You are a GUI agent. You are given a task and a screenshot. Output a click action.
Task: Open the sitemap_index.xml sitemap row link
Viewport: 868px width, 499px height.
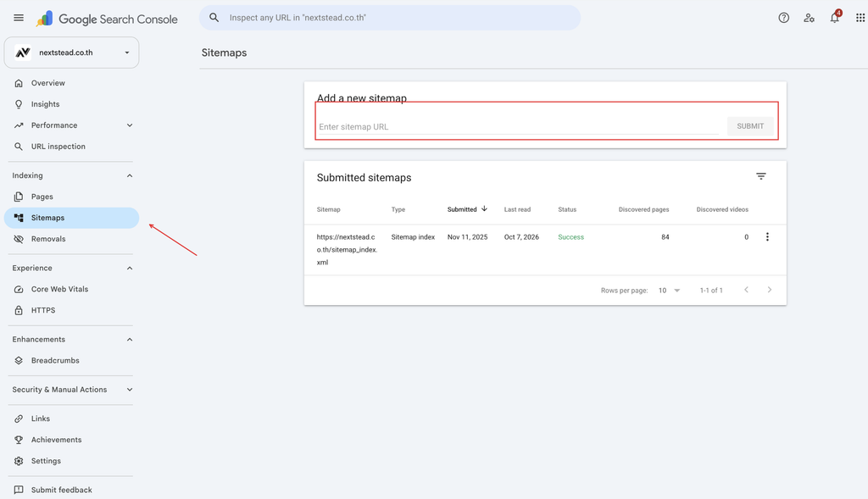pos(347,249)
